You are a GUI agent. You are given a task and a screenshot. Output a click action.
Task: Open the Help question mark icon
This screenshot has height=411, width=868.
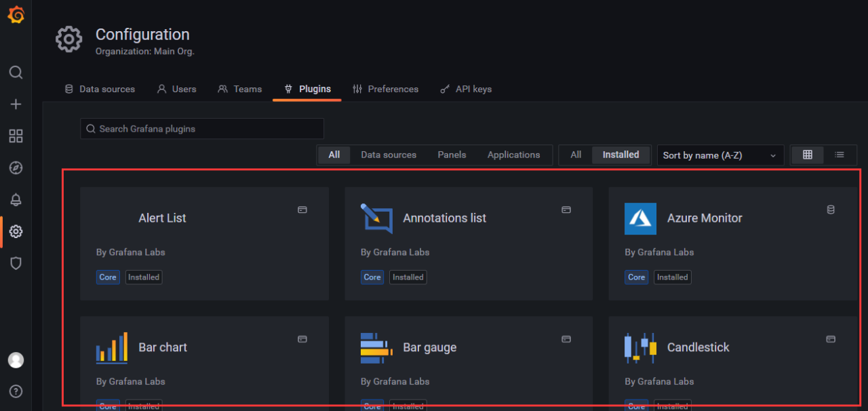click(x=16, y=391)
